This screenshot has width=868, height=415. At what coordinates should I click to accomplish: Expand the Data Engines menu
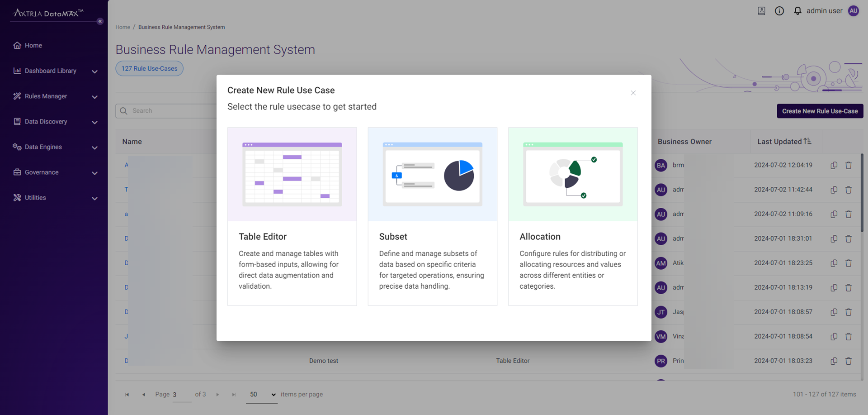[x=43, y=147]
